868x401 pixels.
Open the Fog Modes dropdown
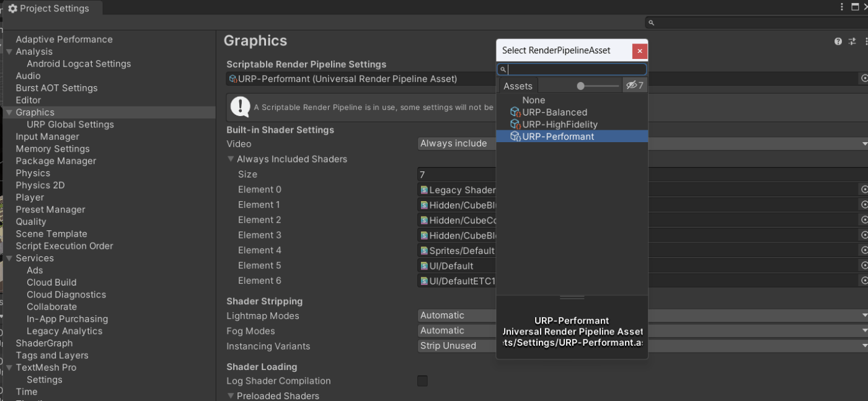pyautogui.click(x=643, y=331)
